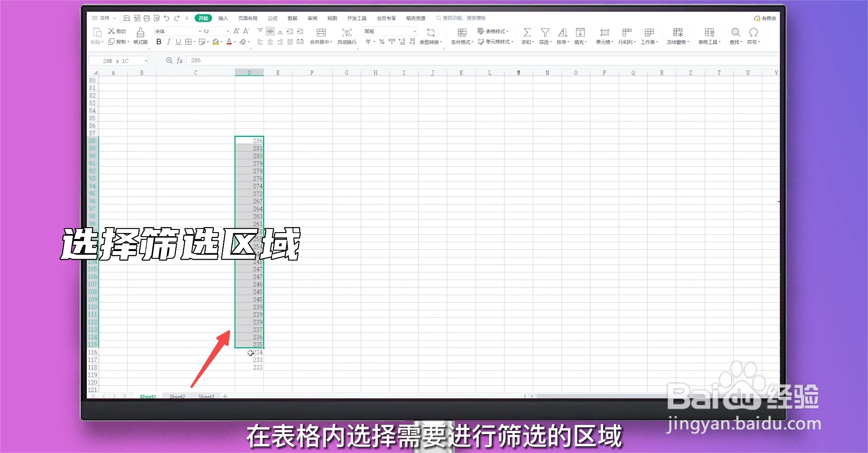Click the clear/eraser icon

coord(243,42)
